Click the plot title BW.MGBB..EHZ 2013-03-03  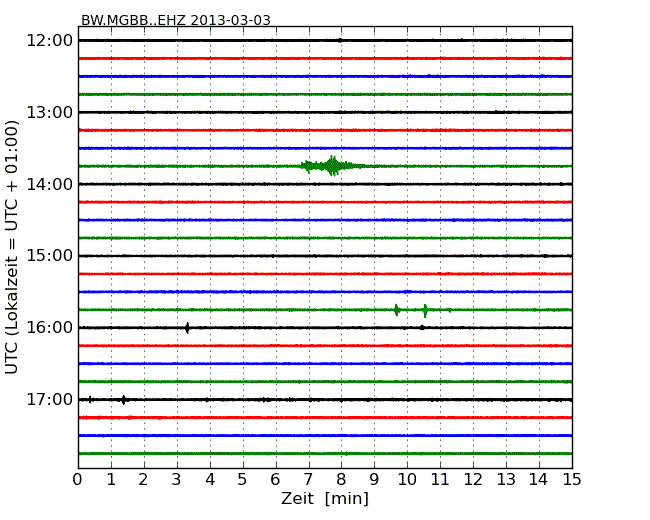coord(176,20)
